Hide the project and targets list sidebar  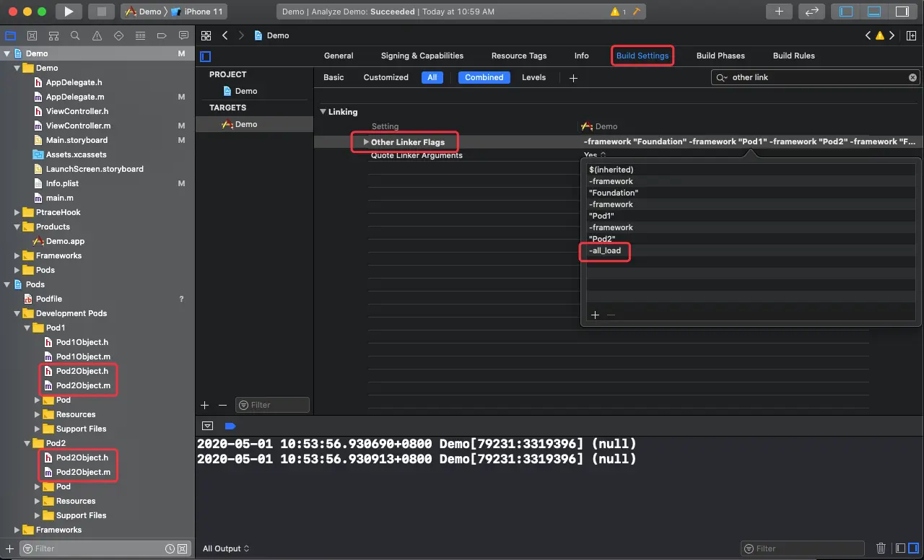click(206, 56)
